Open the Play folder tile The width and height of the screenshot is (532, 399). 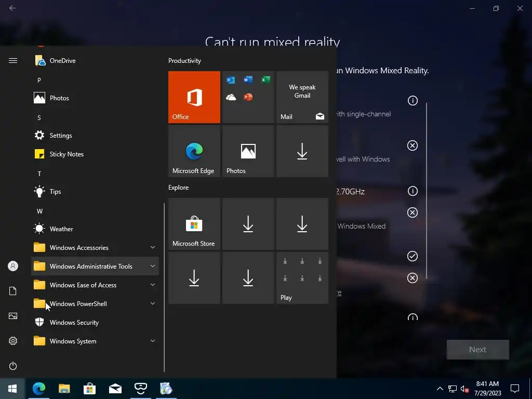click(302, 278)
